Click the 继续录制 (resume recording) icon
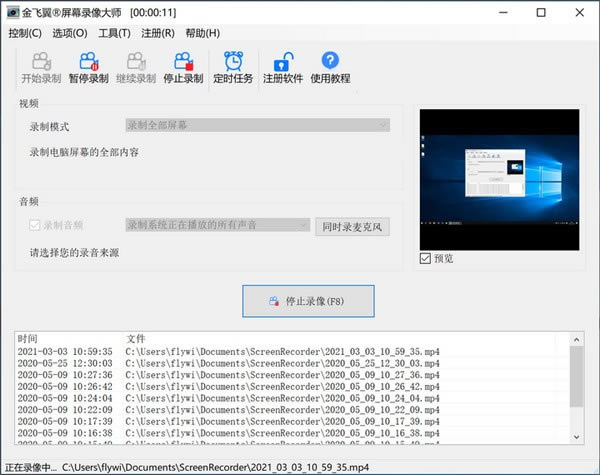This screenshot has height=475, width=600. [136, 61]
